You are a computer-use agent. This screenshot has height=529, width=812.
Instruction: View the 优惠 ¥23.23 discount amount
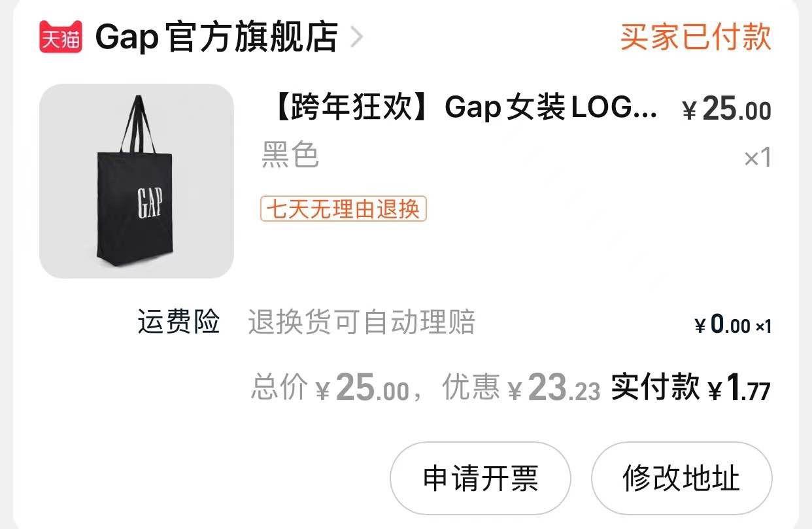(521, 388)
